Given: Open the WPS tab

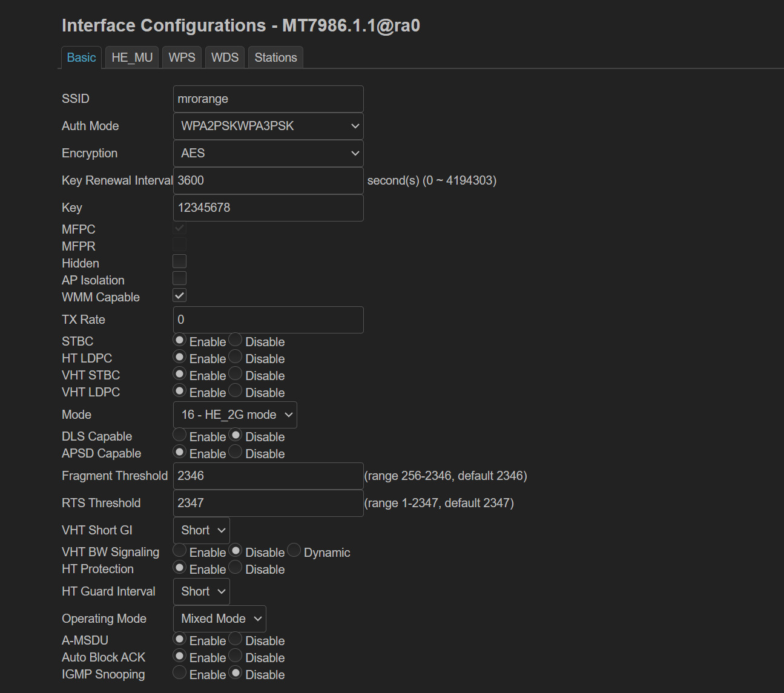Looking at the screenshot, I should tap(182, 57).
